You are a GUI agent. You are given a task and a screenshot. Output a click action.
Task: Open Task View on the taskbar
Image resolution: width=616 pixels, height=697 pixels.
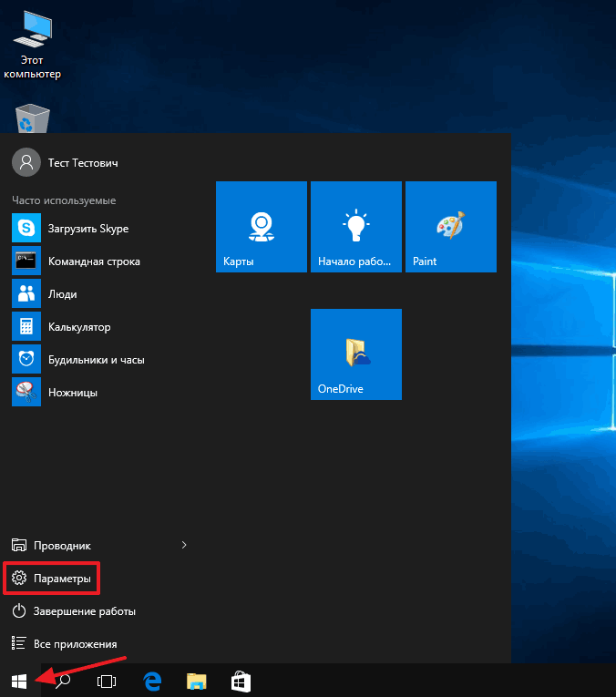pos(107,681)
